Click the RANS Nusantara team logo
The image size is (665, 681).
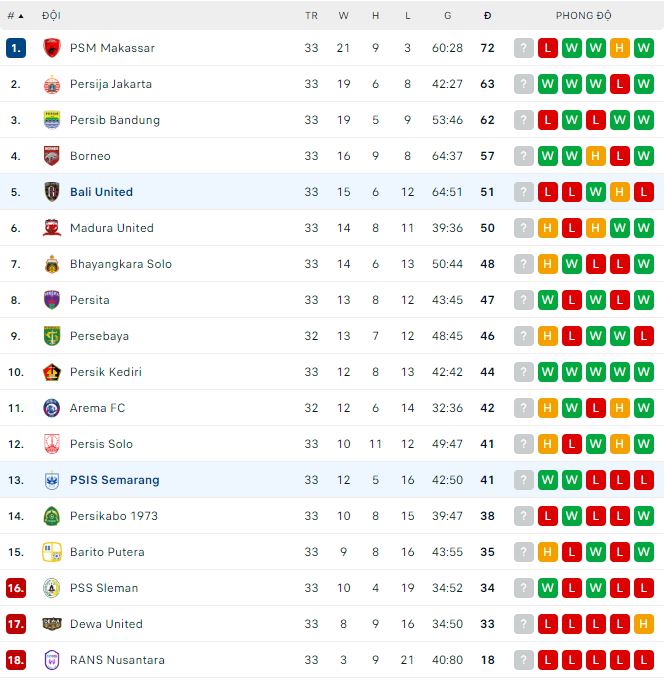tap(52, 660)
